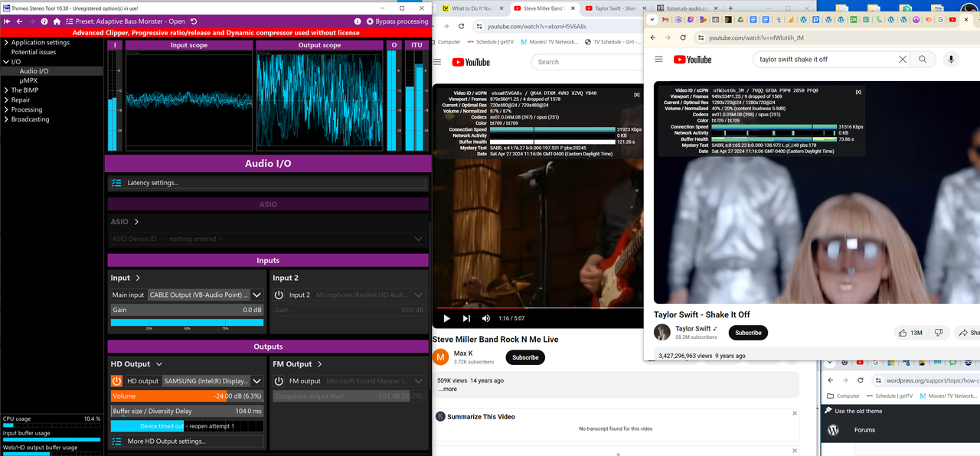
Task: Expand Broadcasting tree node
Action: 6,119
